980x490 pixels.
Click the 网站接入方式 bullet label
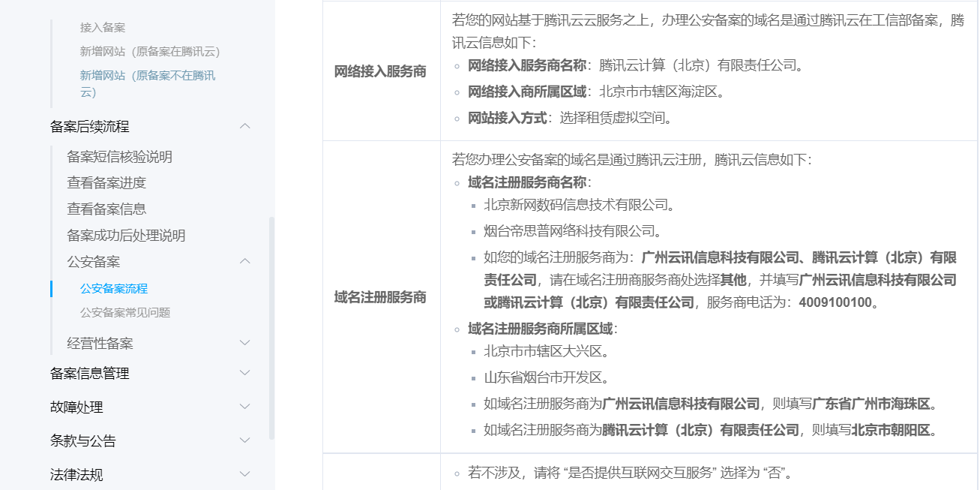tap(507, 118)
